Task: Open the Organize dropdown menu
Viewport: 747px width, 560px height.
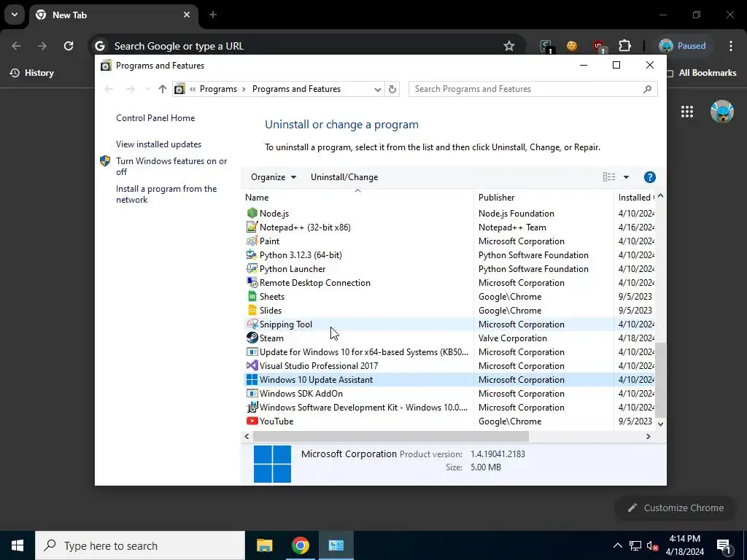Action: tap(274, 177)
